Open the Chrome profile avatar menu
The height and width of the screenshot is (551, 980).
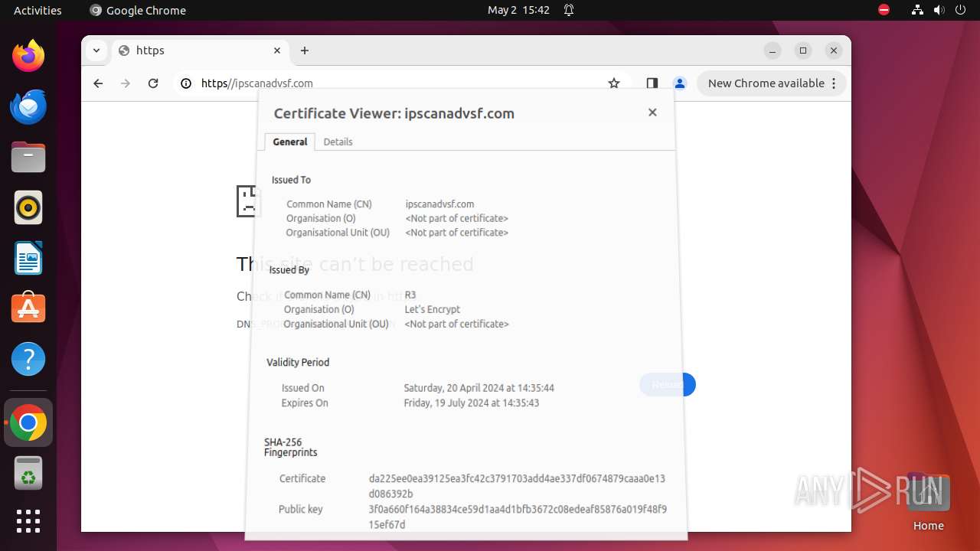pos(679,83)
